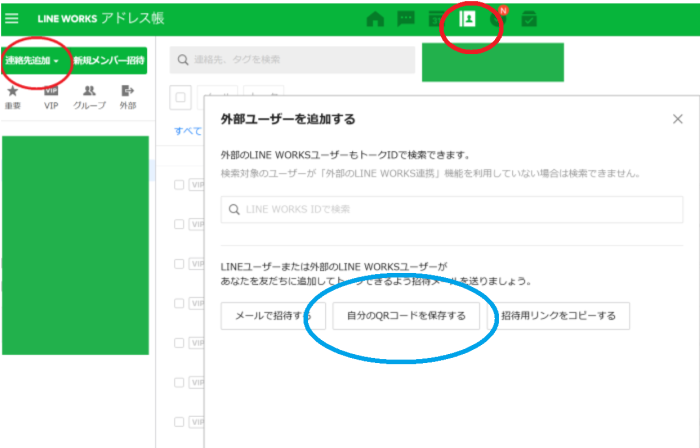The height and width of the screenshot is (448, 700).
Task: Toggle the select-all checkbox
Action: click(x=180, y=97)
